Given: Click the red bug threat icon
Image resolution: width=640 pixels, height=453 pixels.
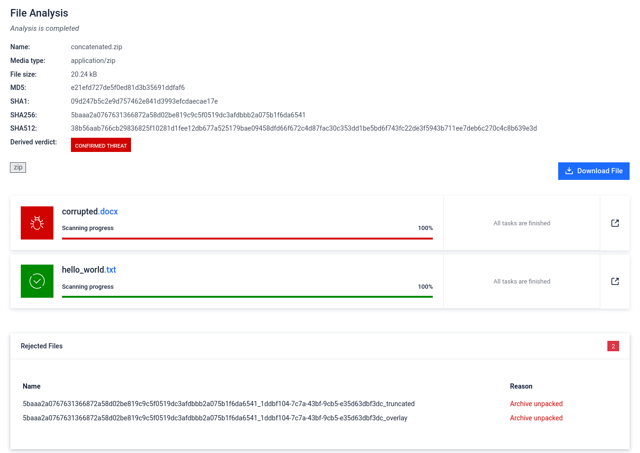Looking at the screenshot, I should click(x=37, y=223).
